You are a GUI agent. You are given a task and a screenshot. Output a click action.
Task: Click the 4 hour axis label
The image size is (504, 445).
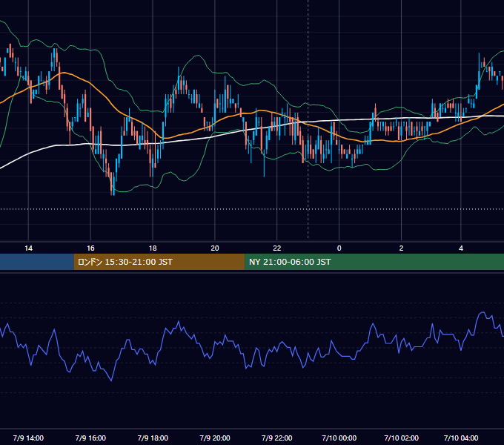461,248
